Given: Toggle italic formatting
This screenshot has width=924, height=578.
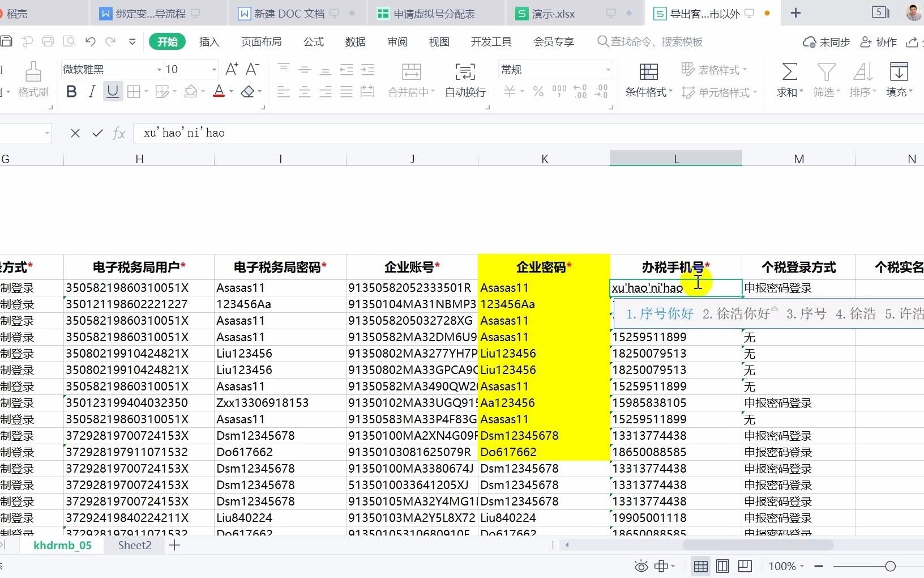Looking at the screenshot, I should (x=92, y=91).
